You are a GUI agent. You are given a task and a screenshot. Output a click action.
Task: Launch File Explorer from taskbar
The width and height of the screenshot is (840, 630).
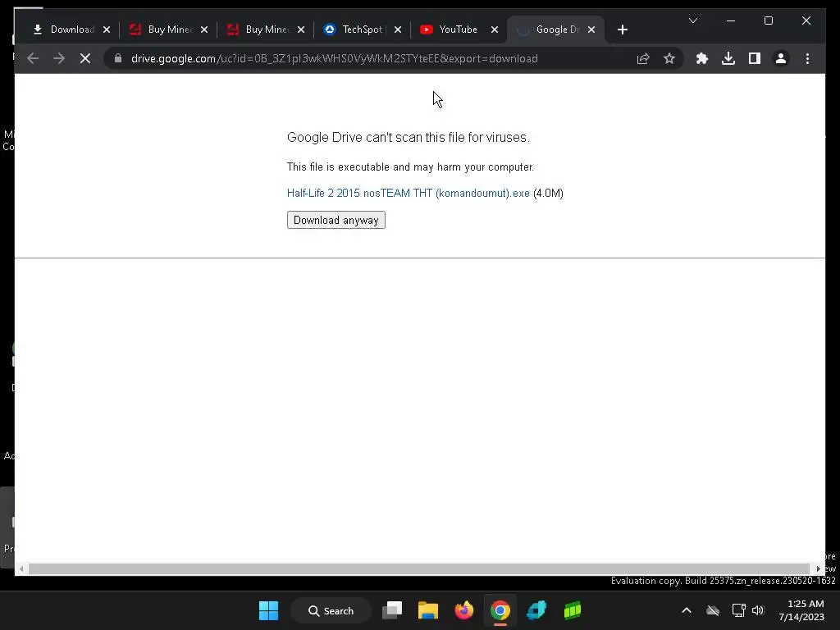[428, 610]
